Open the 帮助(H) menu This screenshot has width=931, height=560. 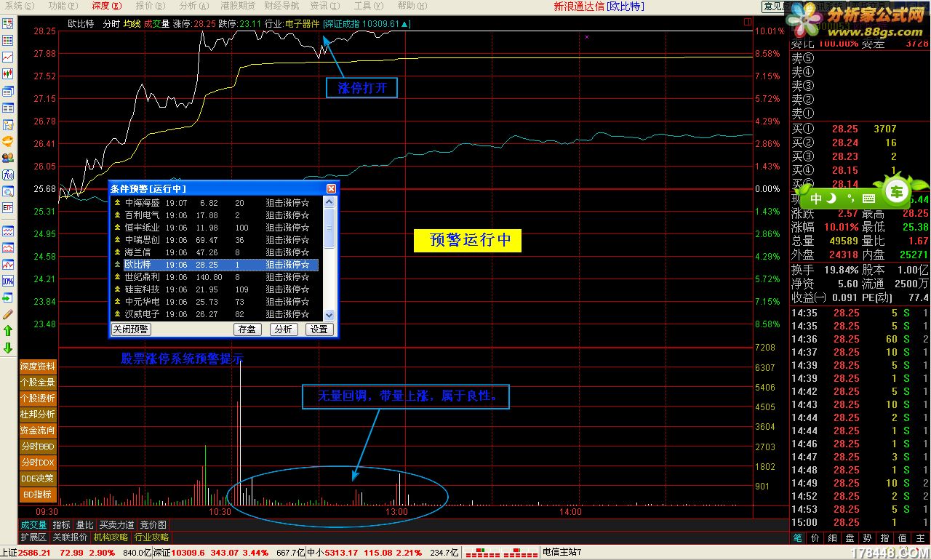pos(412,6)
